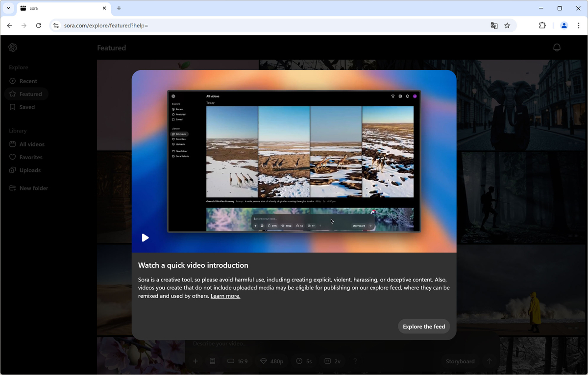Screen dimensions: 588x375
Task: Click the New folder icon
Action: [x=13, y=188]
